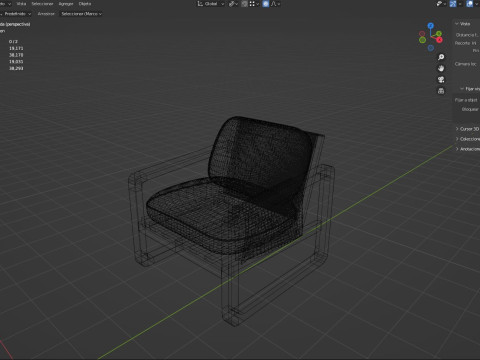
Task: Click the snap elements grid icon
Action: click(x=253, y=4)
